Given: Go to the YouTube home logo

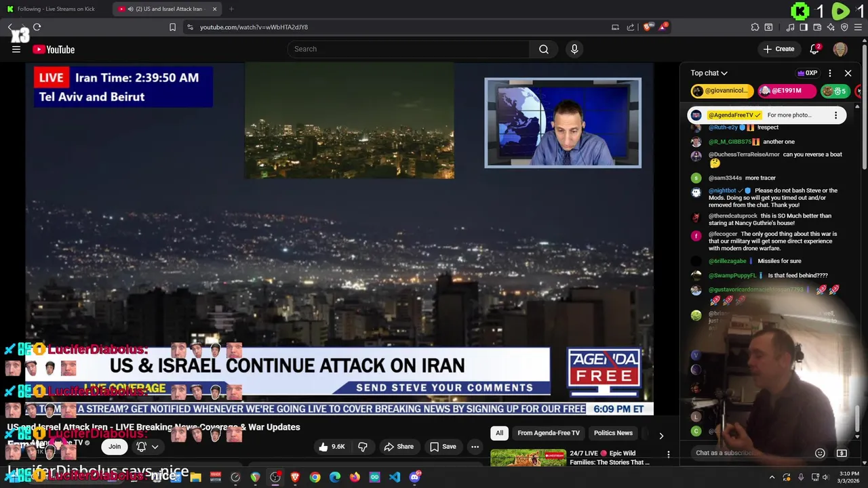Looking at the screenshot, I should click(x=54, y=49).
